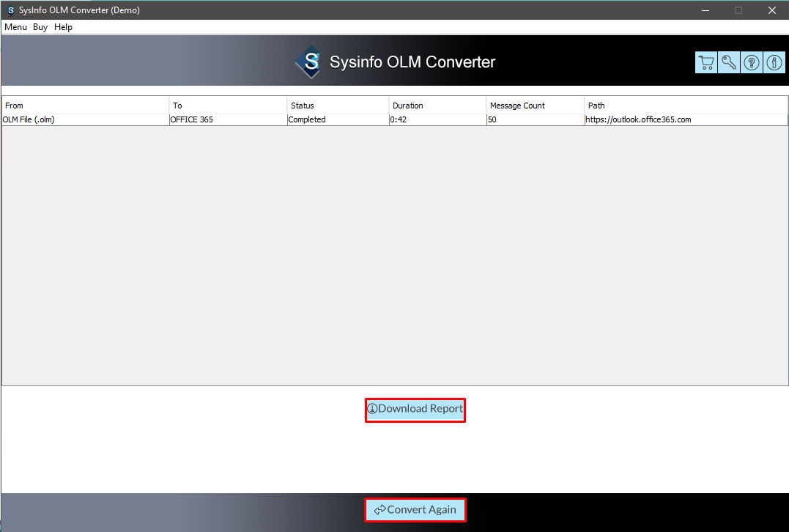This screenshot has height=532, width=789.
Task: Open the Menu menu
Action: click(x=15, y=27)
